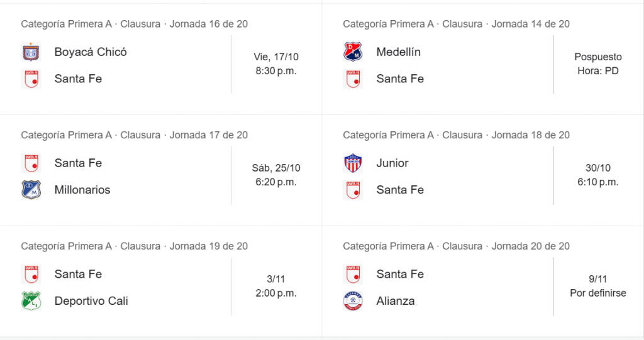
Task: Click Santa Fe crest in Jornada 20 match
Action: point(353,275)
